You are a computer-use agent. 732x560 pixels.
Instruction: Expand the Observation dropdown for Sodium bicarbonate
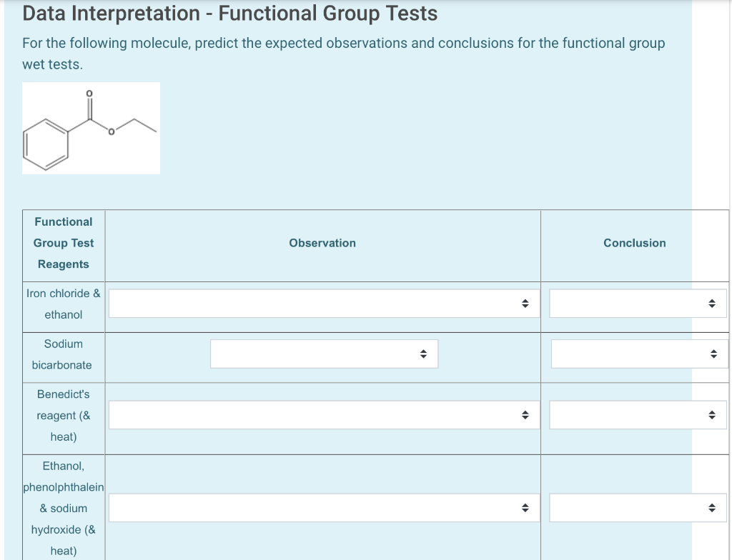(324, 353)
